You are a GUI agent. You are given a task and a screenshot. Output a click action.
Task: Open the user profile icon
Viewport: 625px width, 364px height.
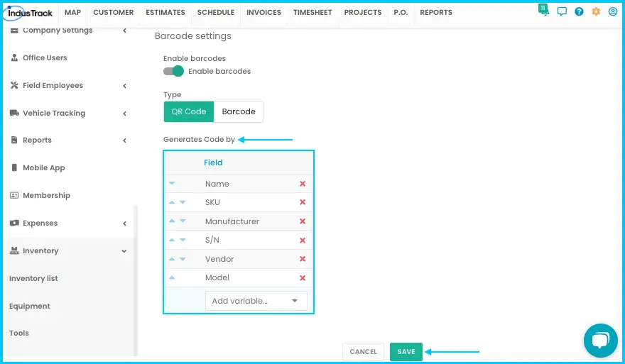613,11
